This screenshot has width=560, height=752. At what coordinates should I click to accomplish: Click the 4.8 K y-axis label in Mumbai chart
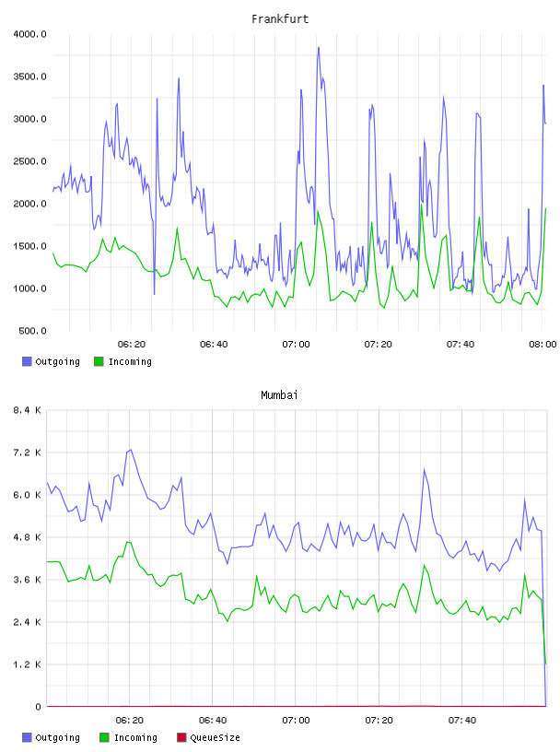click(x=27, y=537)
